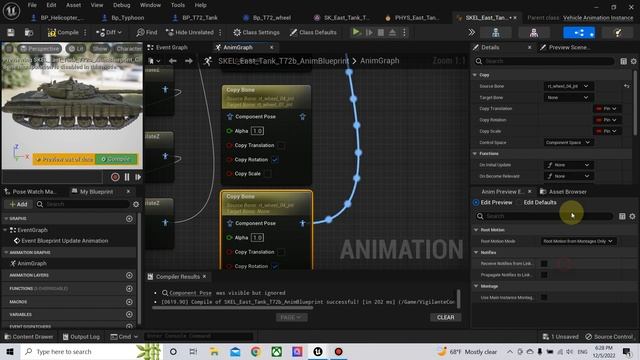Toggle Copy Rotation on selected Copy Bone

275,266
